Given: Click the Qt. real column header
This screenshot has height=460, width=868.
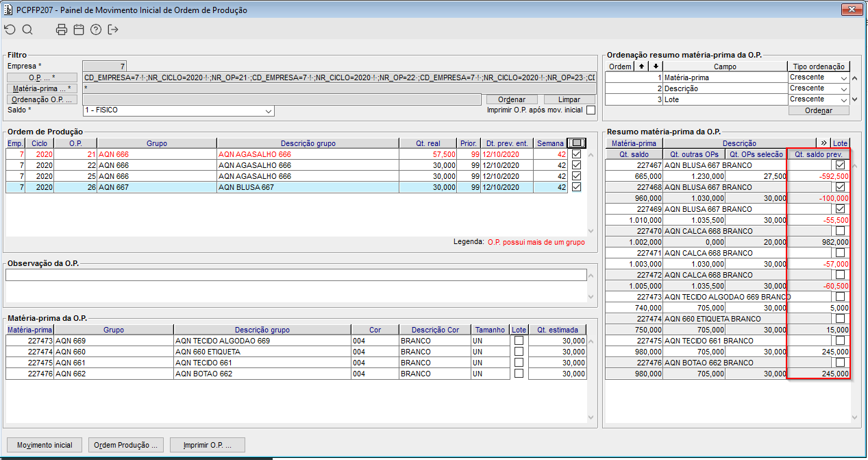Looking at the screenshot, I should coord(428,143).
